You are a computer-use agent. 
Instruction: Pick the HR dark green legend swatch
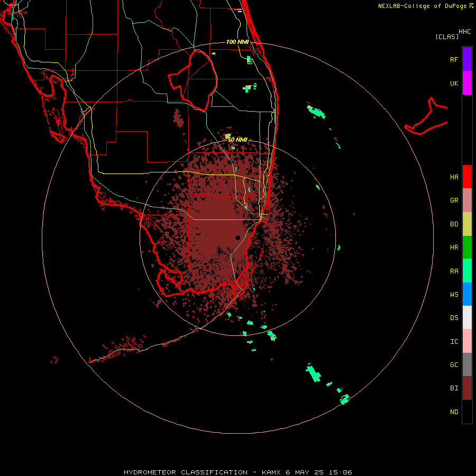click(x=467, y=248)
